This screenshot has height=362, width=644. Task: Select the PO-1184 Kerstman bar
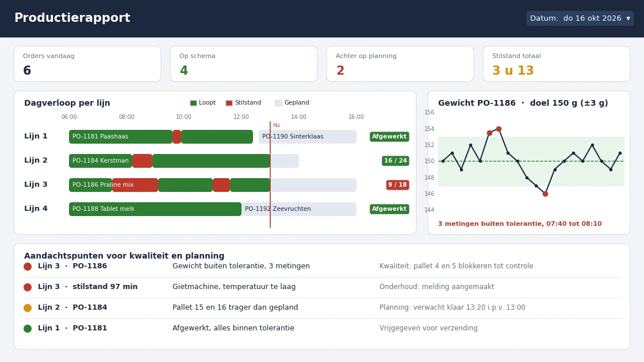coord(101,160)
